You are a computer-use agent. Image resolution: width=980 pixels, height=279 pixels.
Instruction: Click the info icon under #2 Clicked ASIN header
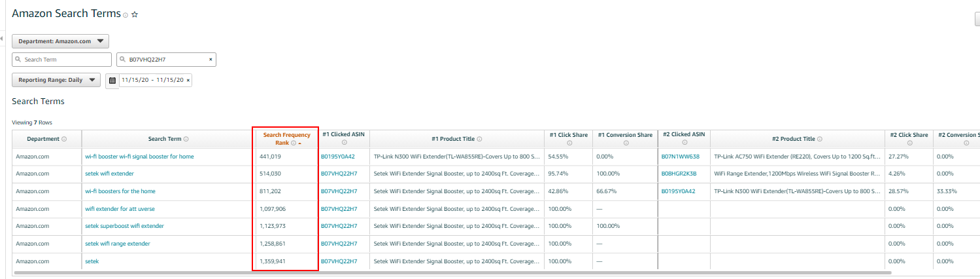(684, 143)
